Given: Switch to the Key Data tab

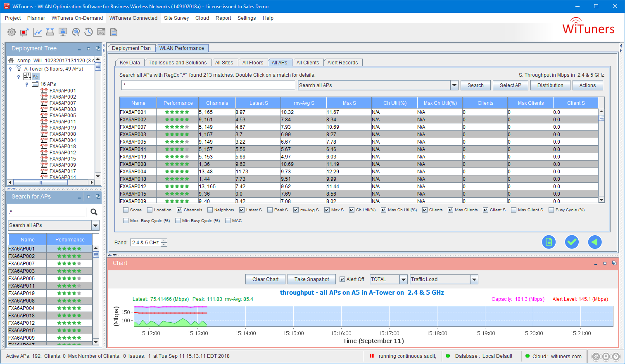Looking at the screenshot, I should coord(130,63).
